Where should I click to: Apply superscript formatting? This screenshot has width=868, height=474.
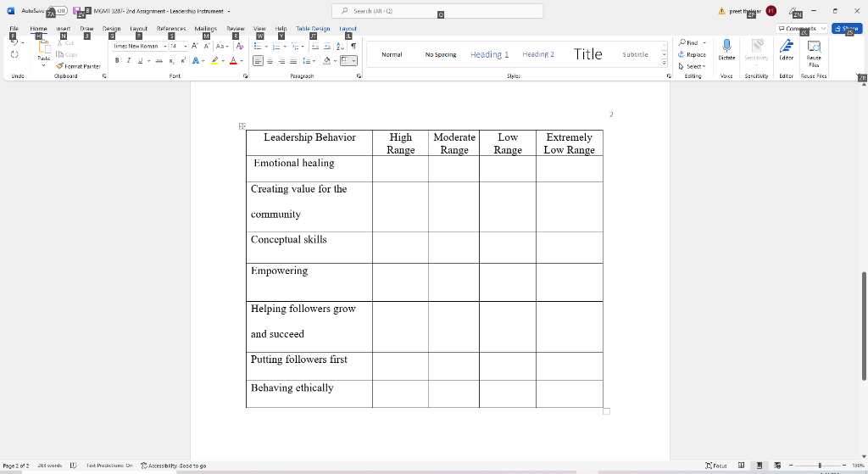click(183, 61)
